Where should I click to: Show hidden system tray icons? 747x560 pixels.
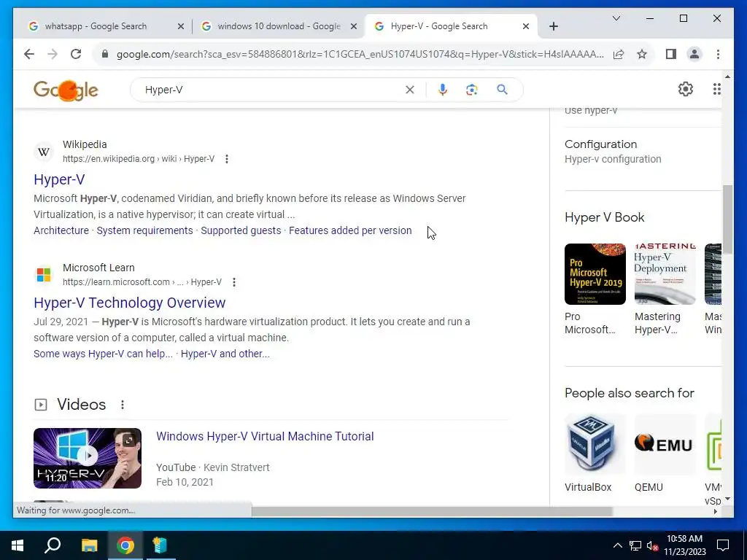617,545
